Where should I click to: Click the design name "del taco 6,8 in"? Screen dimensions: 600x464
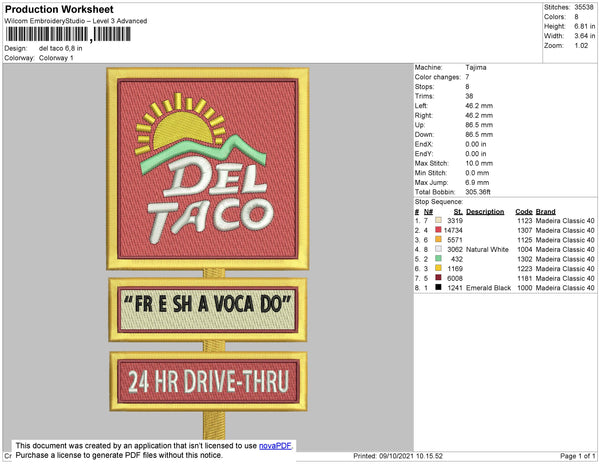(60, 49)
